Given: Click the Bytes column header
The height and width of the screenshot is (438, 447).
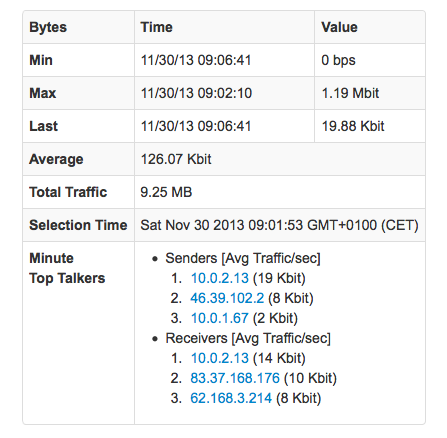Looking at the screenshot, I should (x=48, y=27).
